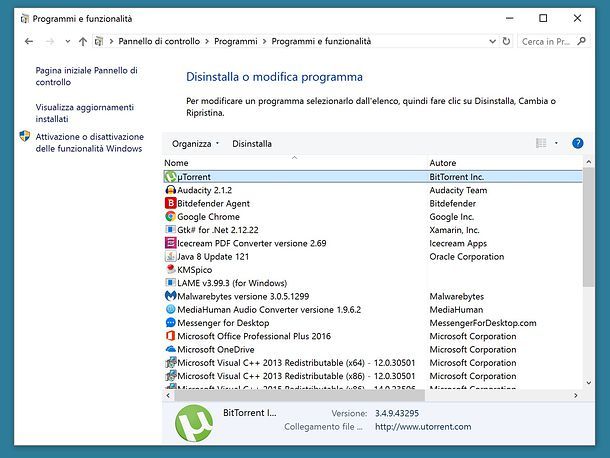Sort list by Autore column header
This screenshot has width=610, height=458.
(x=505, y=163)
